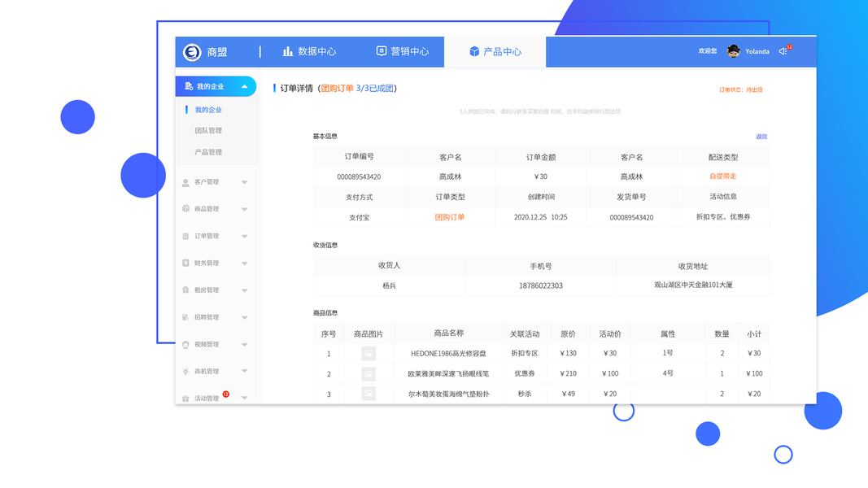Click order status 订单状态:待出货
868x488 pixels.
click(740, 89)
